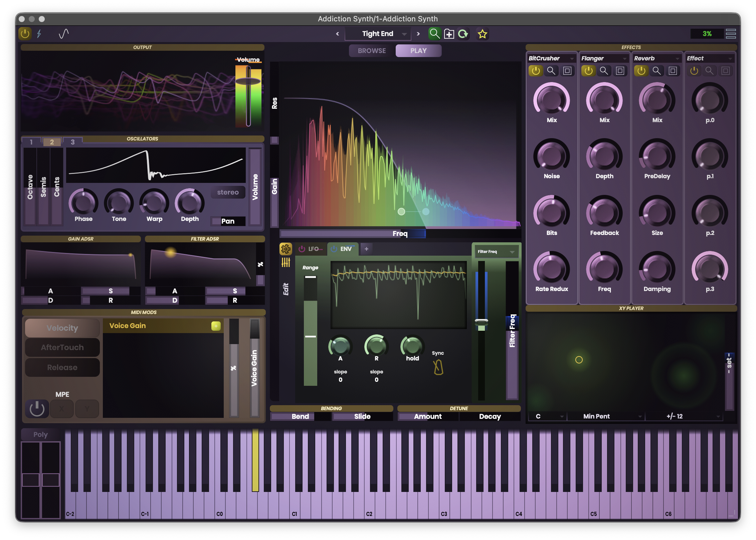Screen dimensions: 756x540
Task: Open the preset search browser
Action: [x=434, y=34]
